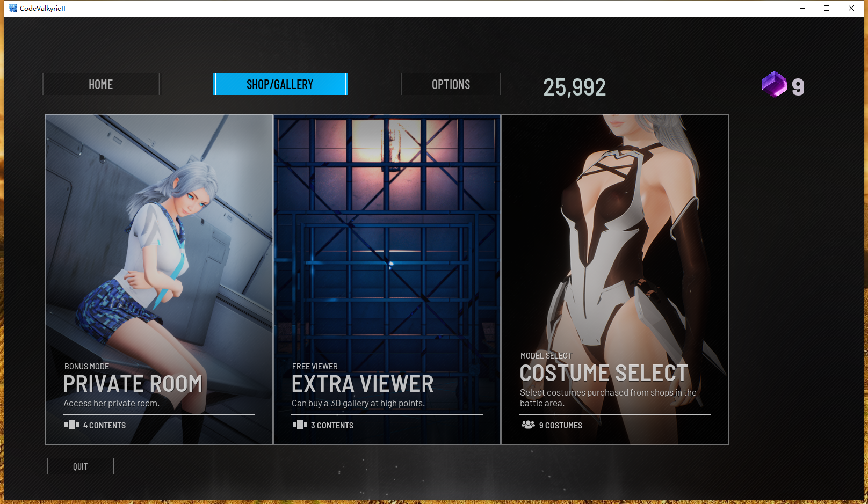Viewport: 868px width, 504px height.
Task: Click the 4 CONTENTS label
Action: pyautogui.click(x=105, y=425)
